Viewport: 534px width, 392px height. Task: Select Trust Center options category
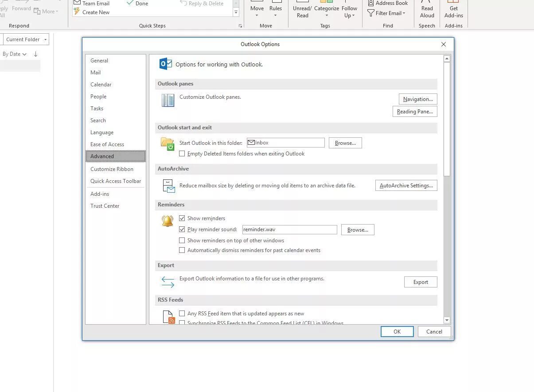tap(115, 206)
